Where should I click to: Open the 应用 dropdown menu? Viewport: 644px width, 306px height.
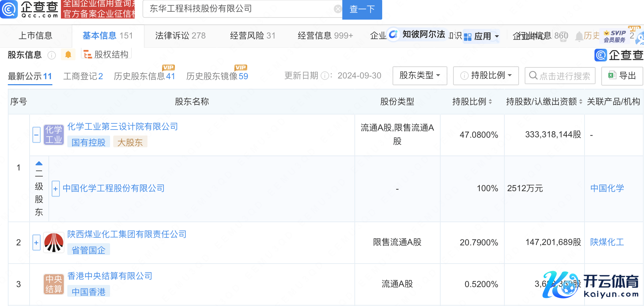482,36
